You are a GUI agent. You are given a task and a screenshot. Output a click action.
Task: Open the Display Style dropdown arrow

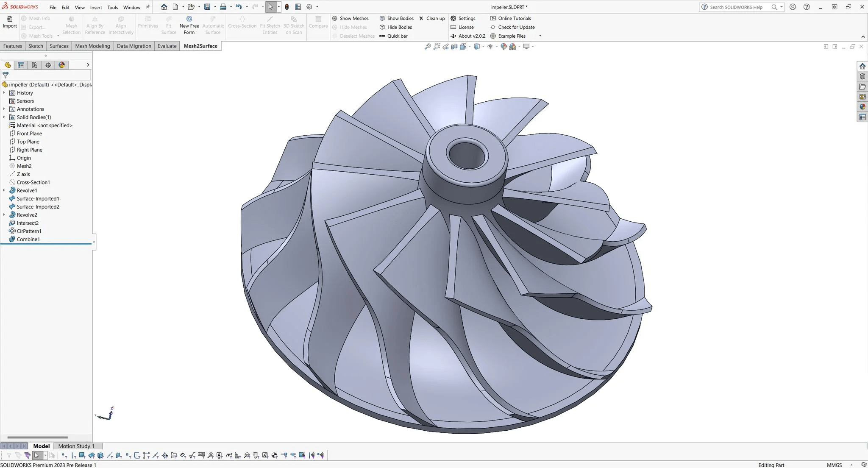tap(483, 47)
